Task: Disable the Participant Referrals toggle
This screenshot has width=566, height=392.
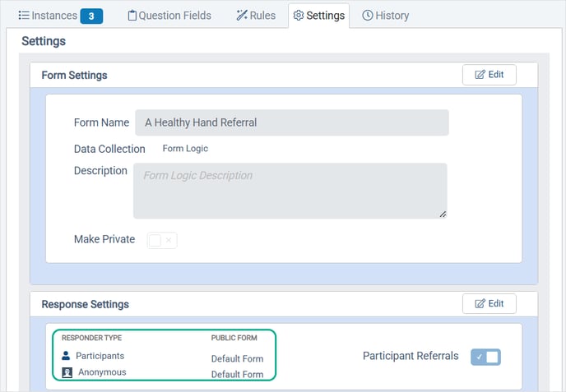Action: click(x=485, y=357)
